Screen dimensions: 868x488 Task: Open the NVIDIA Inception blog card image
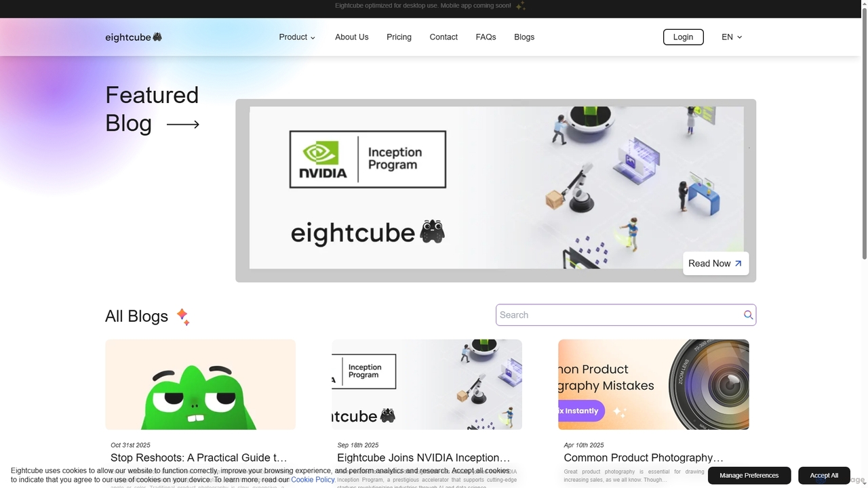[x=427, y=384]
